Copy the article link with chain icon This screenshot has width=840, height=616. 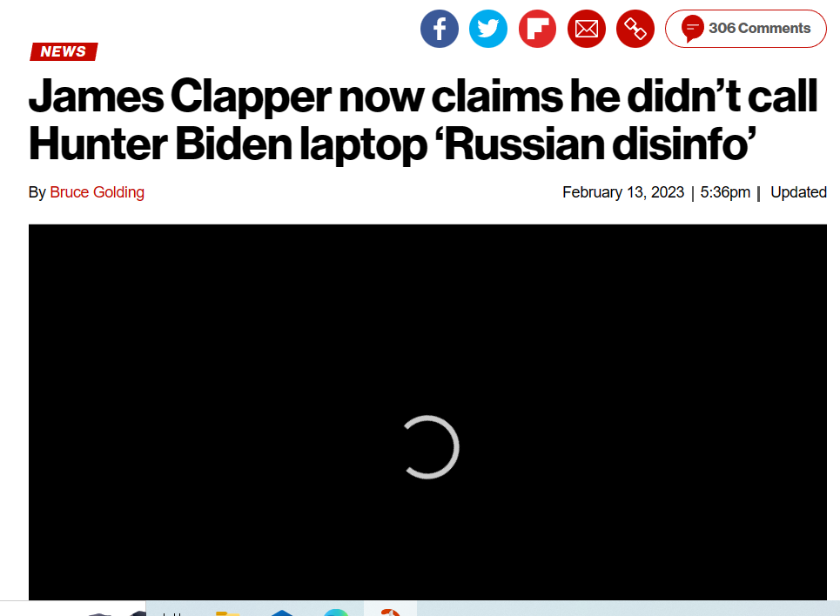(635, 29)
